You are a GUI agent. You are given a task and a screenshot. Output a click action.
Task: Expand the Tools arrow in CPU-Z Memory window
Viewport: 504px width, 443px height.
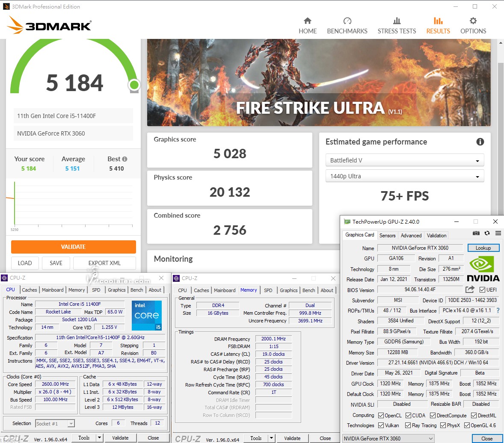click(x=271, y=438)
